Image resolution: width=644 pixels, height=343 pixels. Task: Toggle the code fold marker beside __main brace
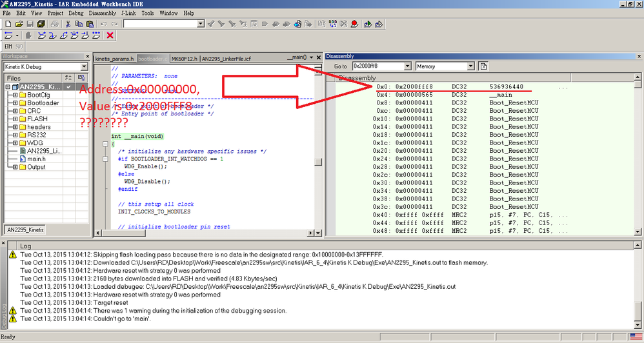[x=106, y=144]
